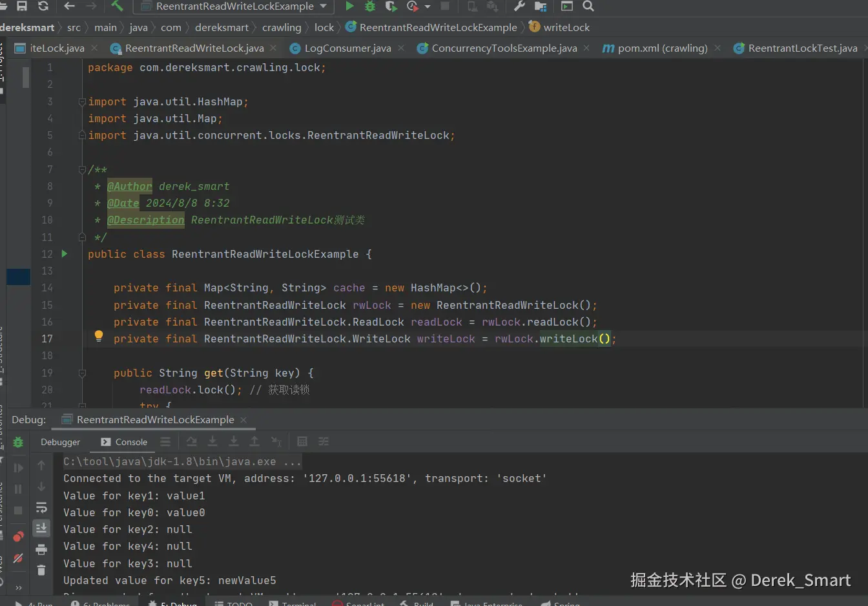Toggle Mute Breakpoints icon

click(18, 558)
